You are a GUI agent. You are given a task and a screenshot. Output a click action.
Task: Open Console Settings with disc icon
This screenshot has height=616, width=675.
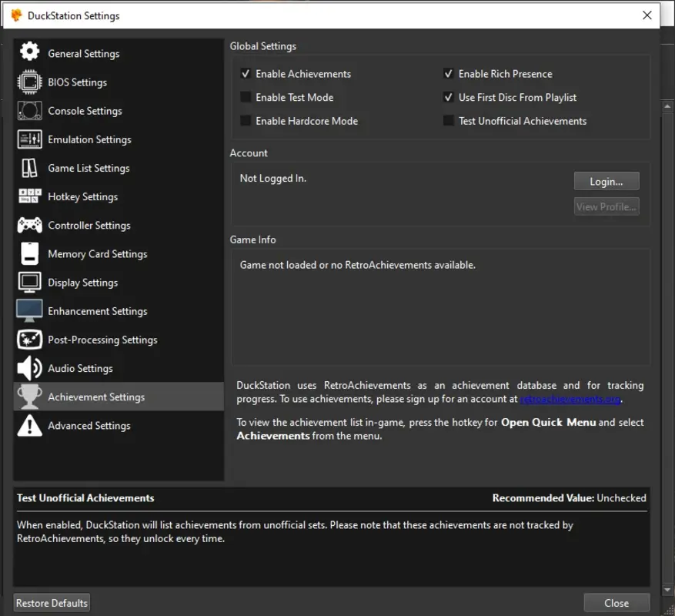(x=28, y=110)
